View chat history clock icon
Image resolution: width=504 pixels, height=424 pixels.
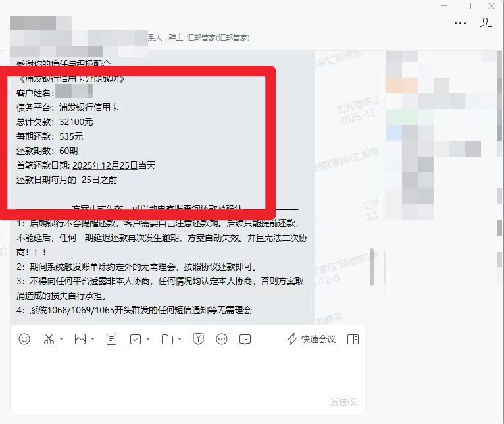(245, 339)
